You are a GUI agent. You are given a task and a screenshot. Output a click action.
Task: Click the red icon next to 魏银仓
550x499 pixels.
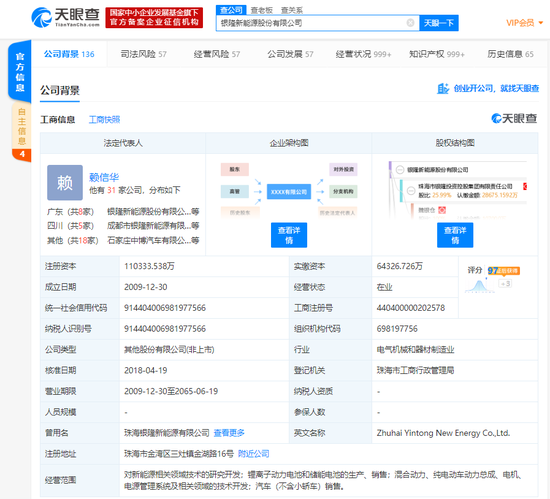coord(442,210)
